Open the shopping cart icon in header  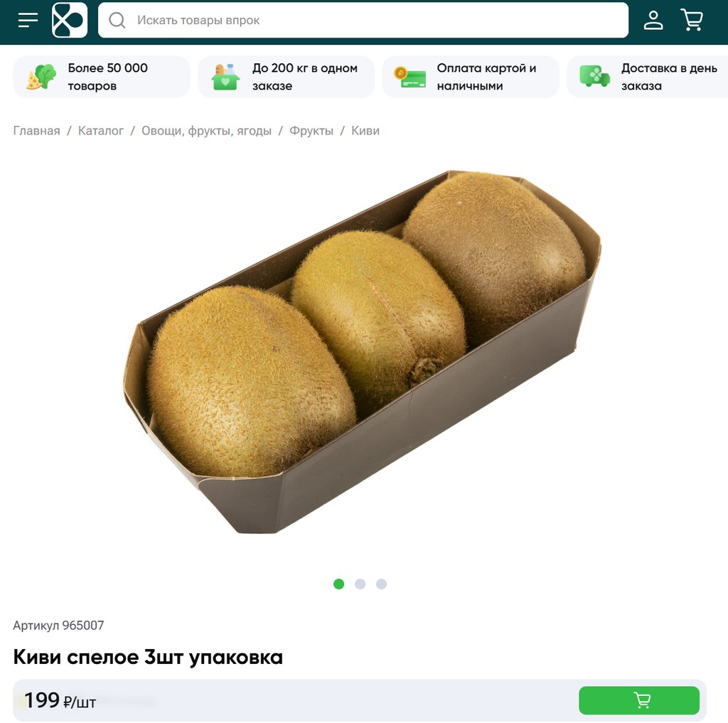click(x=692, y=20)
